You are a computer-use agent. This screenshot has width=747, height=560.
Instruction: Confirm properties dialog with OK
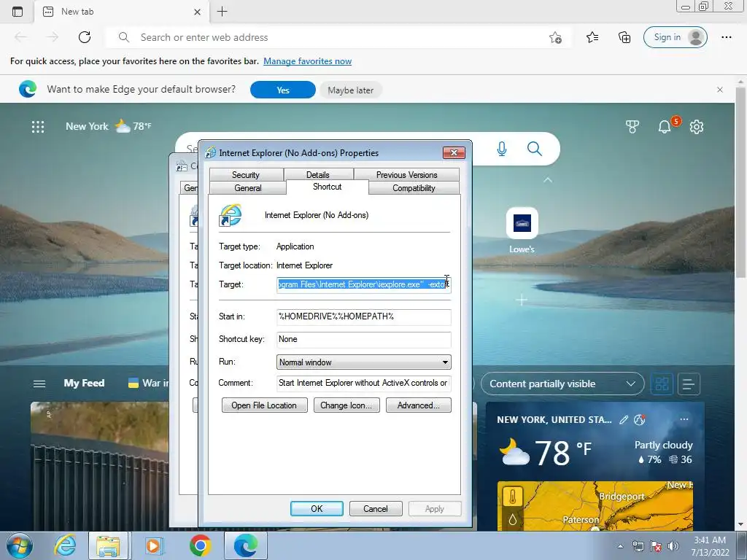317,508
